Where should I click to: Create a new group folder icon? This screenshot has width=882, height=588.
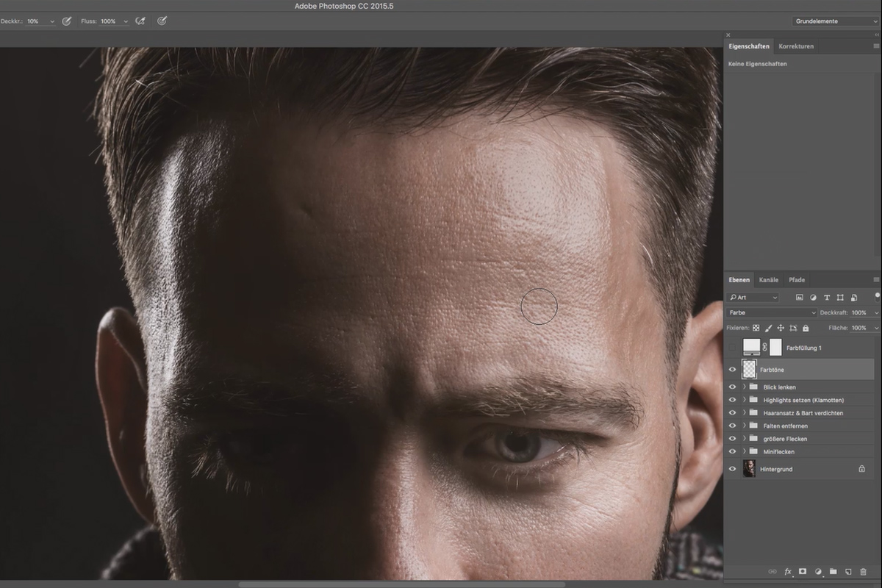click(833, 571)
